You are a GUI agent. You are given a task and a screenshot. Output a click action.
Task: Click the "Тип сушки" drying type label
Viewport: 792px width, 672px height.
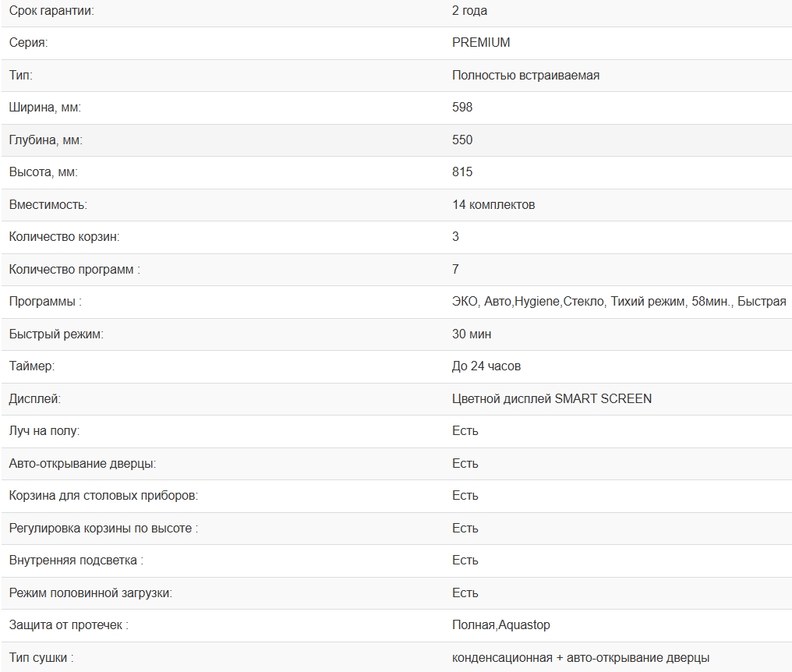(x=41, y=658)
